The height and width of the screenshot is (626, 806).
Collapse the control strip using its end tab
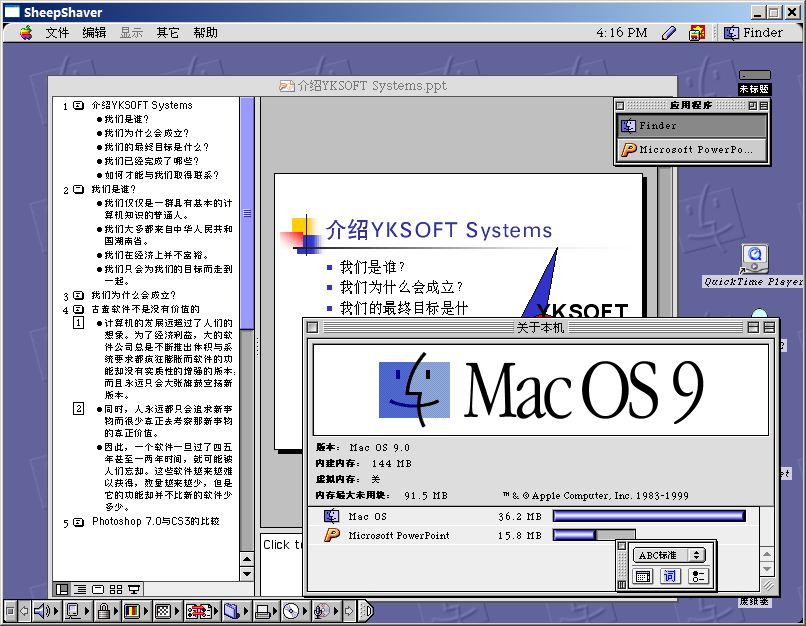[366, 611]
